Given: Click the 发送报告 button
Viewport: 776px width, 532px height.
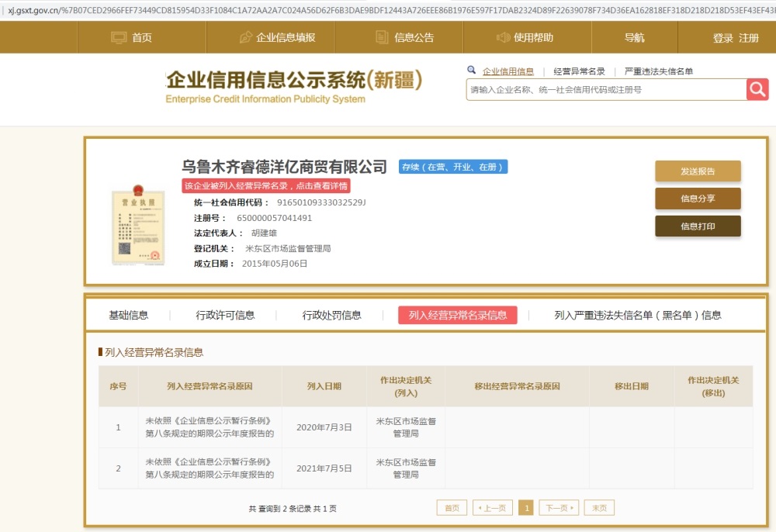Looking at the screenshot, I should (698, 171).
